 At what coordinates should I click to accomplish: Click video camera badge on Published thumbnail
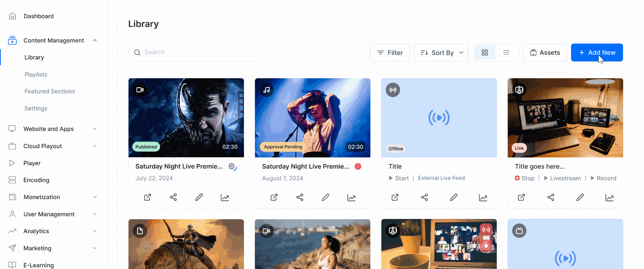tap(140, 90)
